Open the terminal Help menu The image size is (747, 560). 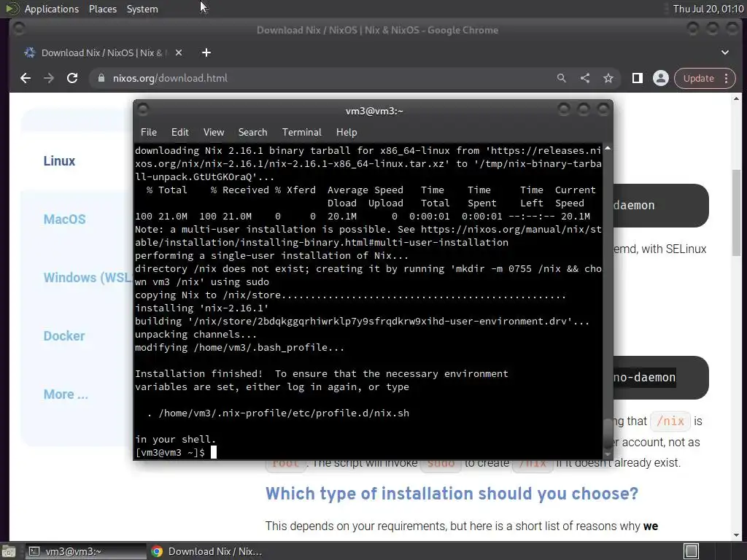(x=347, y=133)
